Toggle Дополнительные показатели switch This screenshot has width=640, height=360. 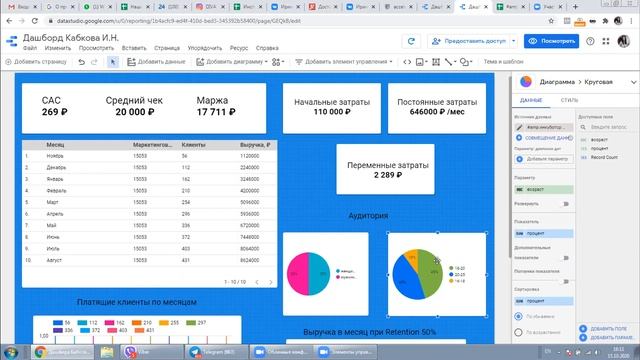pos(566,258)
